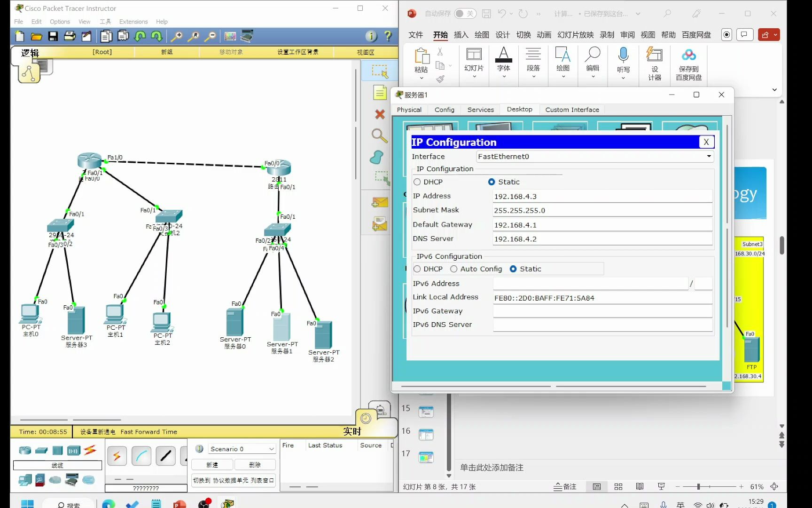
Task: Open the Packet Tracer Extensions menu
Action: coord(133,22)
